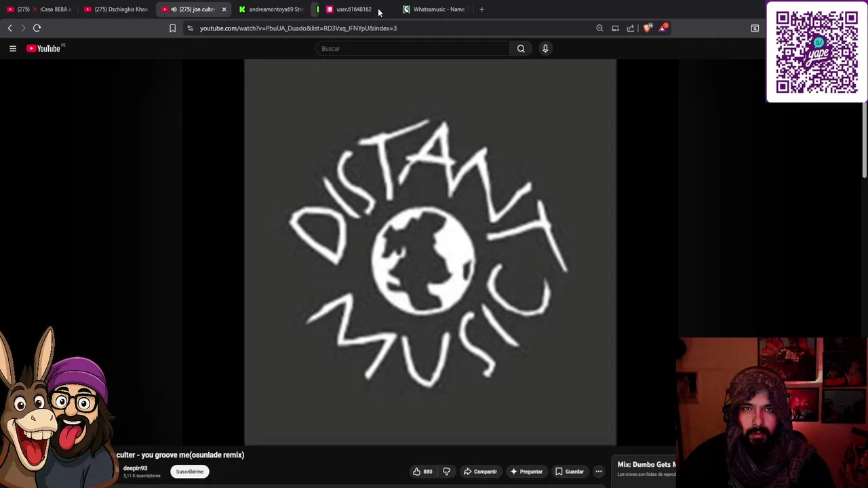This screenshot has height=488, width=868.
Task: Open the deepin93 channel link
Action: point(135,468)
